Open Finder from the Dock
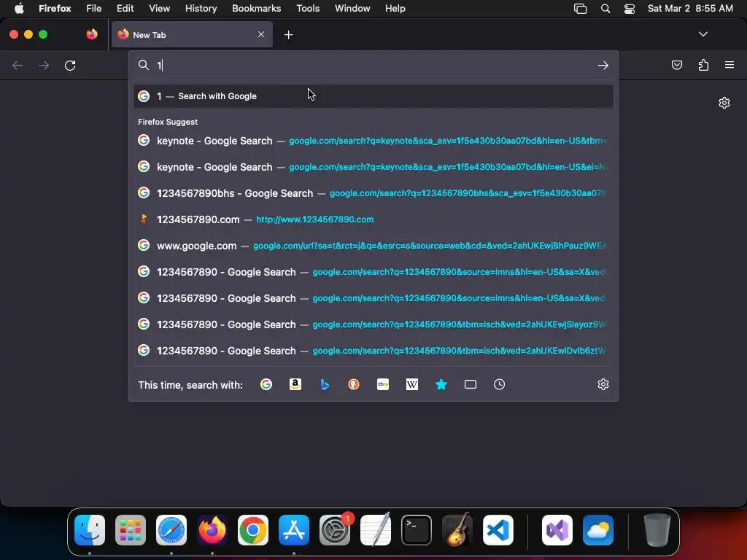Image resolution: width=747 pixels, height=560 pixels. click(90, 530)
